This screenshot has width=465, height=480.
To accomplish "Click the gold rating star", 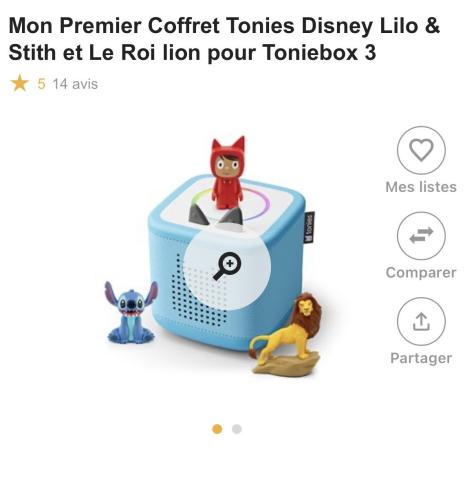I will 20,83.
